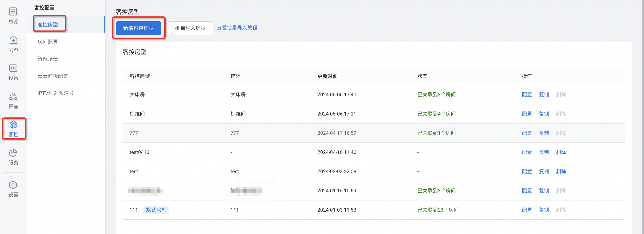Click 复制 for the 111 row
The height and width of the screenshot is (234, 644).
pos(544,210)
